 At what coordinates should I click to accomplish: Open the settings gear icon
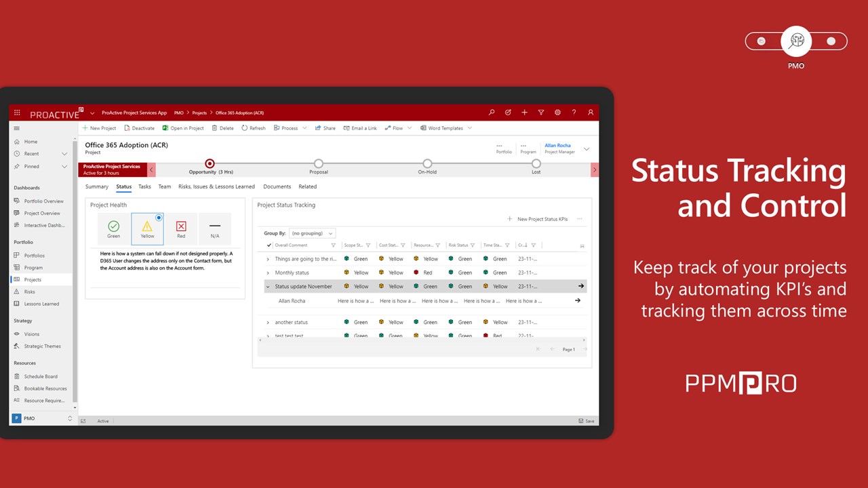point(557,113)
